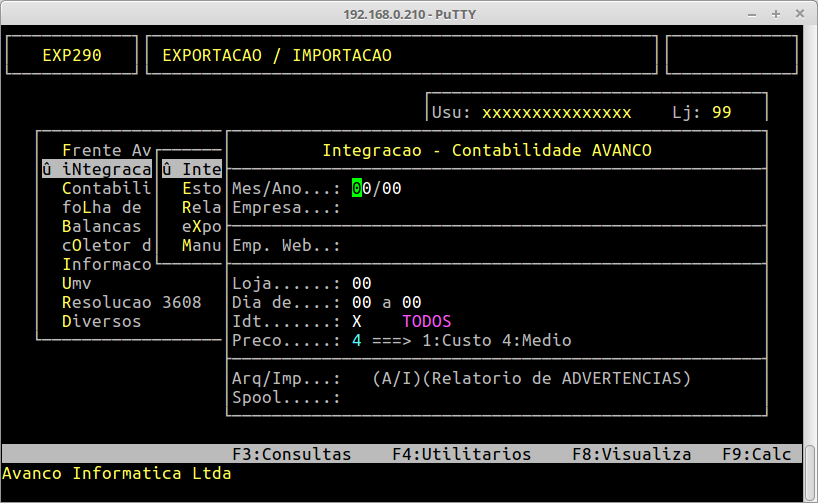Screen dimensions: 818x503
Task: Expand the iNtegraca menu entry
Action: (101, 169)
